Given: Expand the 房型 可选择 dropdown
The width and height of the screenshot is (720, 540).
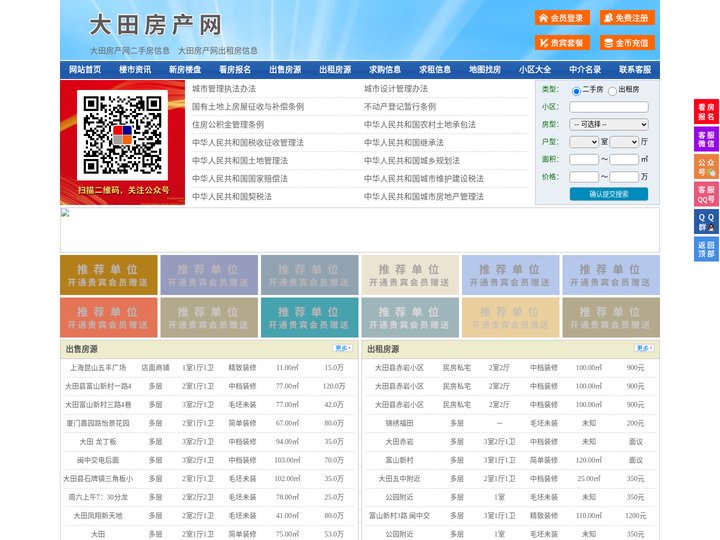Looking at the screenshot, I should (609, 124).
